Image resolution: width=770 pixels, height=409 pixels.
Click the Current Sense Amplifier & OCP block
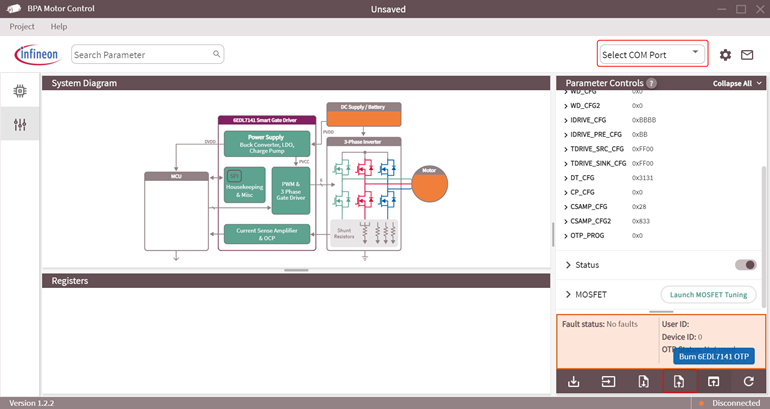[x=267, y=234]
